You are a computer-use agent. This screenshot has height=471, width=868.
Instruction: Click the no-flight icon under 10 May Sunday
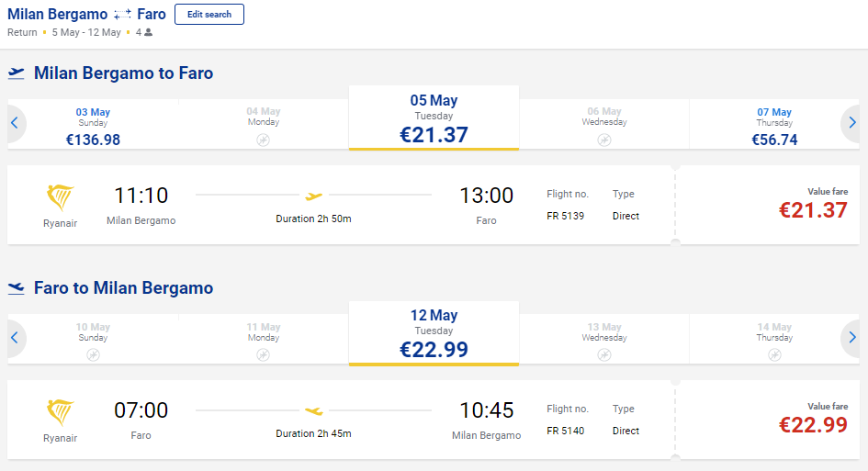(93, 354)
